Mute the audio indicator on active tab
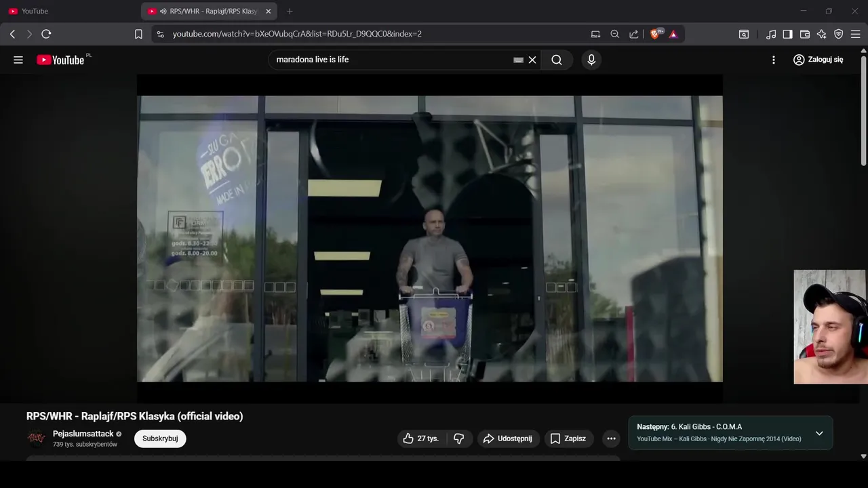This screenshot has height=488, width=868. (163, 12)
